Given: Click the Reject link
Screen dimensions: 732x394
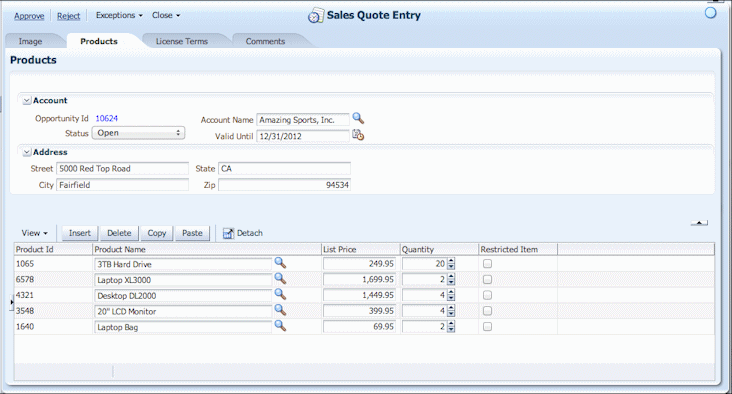Looking at the screenshot, I should 69,16.
